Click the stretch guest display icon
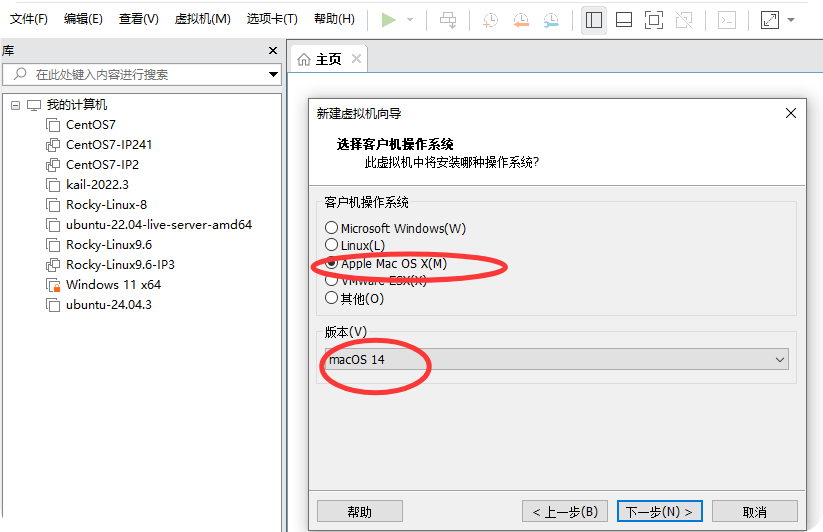 pos(769,20)
